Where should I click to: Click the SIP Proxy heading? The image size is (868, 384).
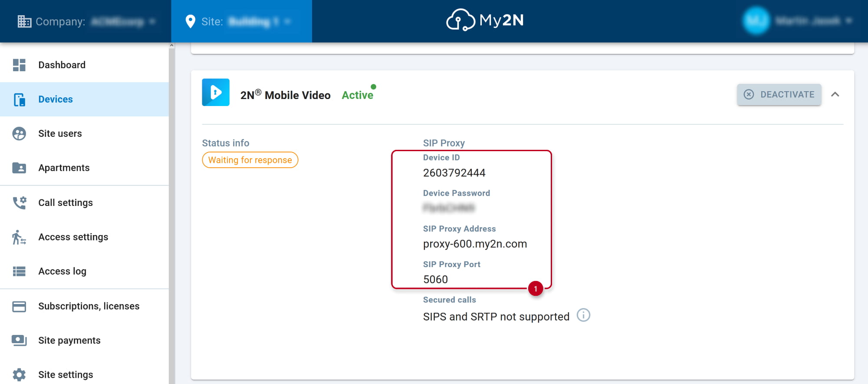tap(444, 143)
